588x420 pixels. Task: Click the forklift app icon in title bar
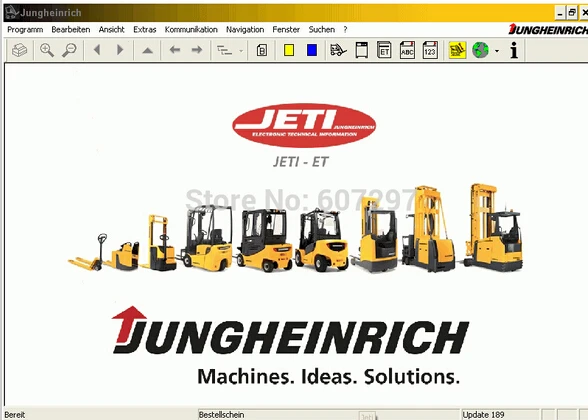coord(12,12)
